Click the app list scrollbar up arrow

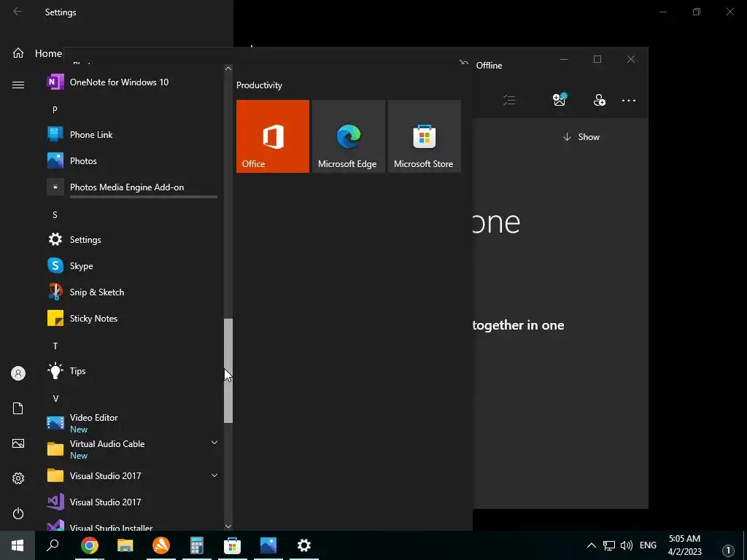click(x=228, y=69)
